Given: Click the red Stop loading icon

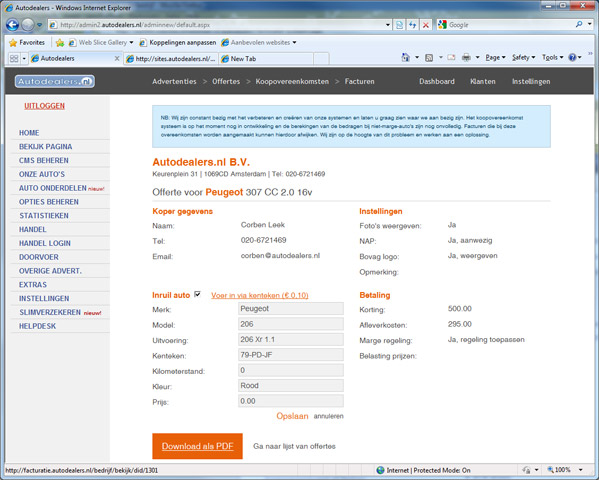Looking at the screenshot, I should point(426,25).
